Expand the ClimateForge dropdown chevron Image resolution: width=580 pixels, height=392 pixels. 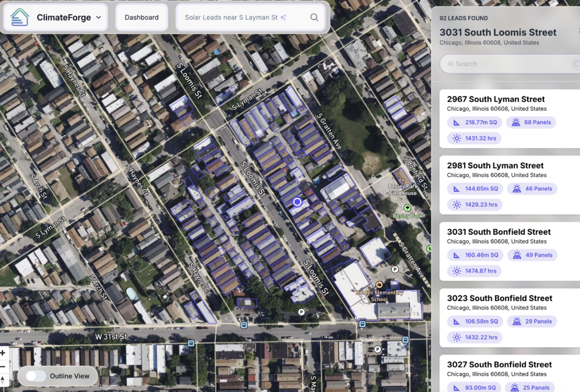[x=98, y=18]
